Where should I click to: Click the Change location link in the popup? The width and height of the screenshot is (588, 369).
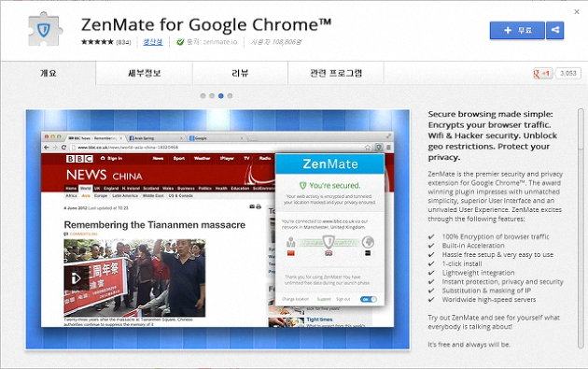pyautogui.click(x=296, y=299)
